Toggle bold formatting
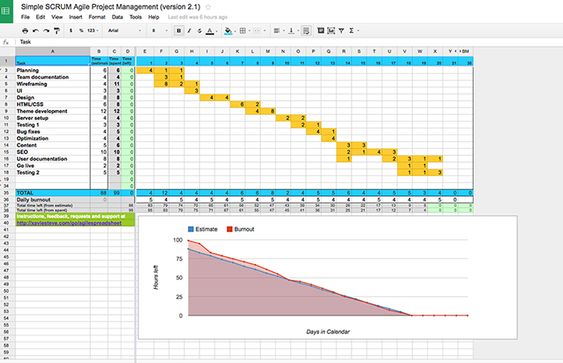This screenshot has height=363, width=563. point(178,31)
